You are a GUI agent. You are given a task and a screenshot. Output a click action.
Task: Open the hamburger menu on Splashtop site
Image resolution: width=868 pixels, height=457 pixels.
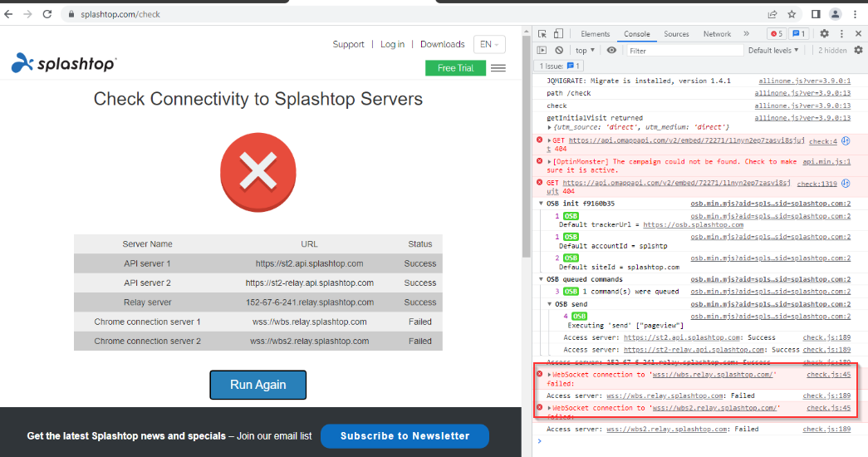tap(498, 68)
